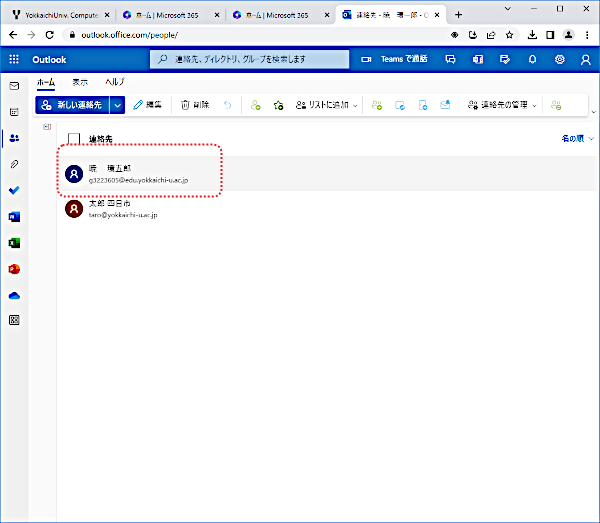Click the Outlook brand label
600x523 pixels.
tap(49, 60)
